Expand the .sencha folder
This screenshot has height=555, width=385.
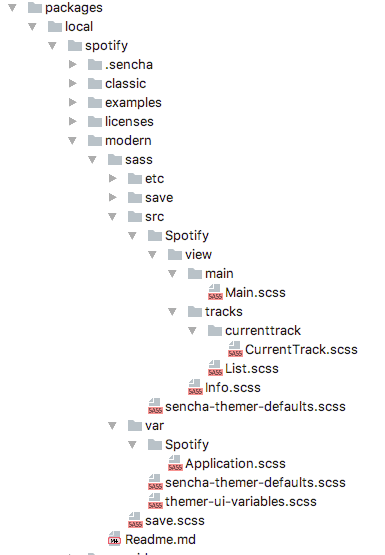tap(73, 64)
